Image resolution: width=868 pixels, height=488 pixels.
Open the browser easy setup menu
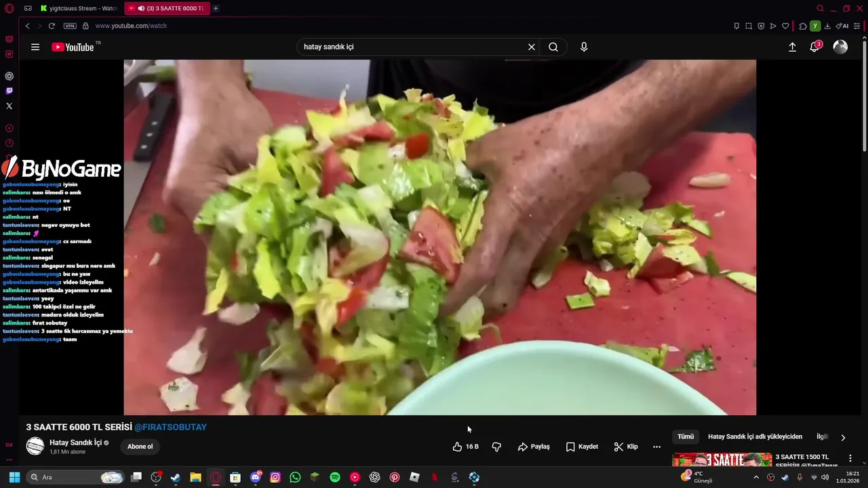pos(856,26)
